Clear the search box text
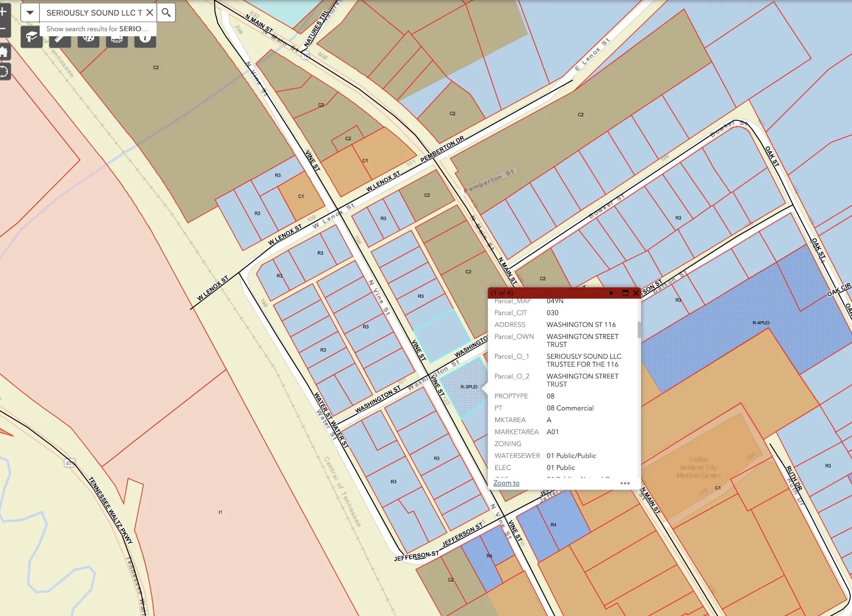Screen dimensions: 852x616 150,12
